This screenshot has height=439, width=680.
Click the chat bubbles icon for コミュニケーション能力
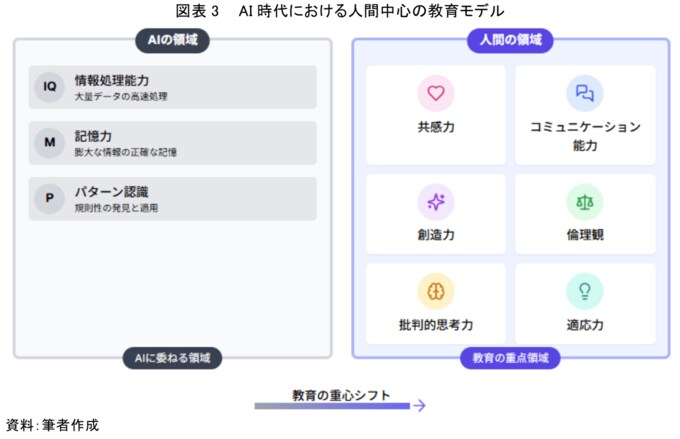click(x=585, y=94)
